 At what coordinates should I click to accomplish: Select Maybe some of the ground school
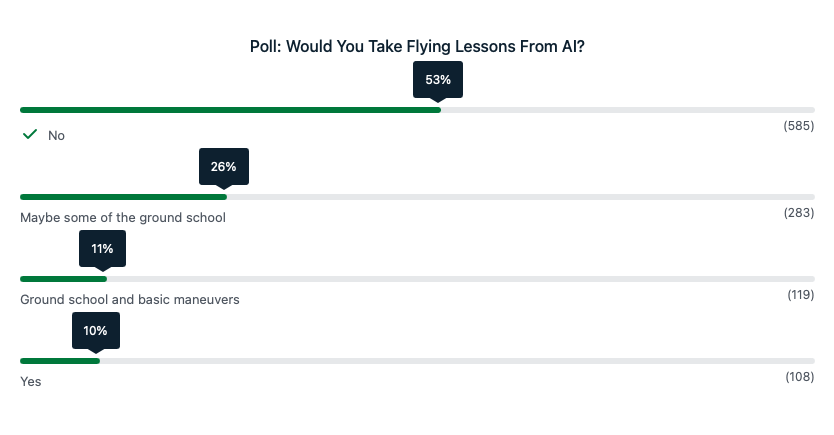point(123,217)
